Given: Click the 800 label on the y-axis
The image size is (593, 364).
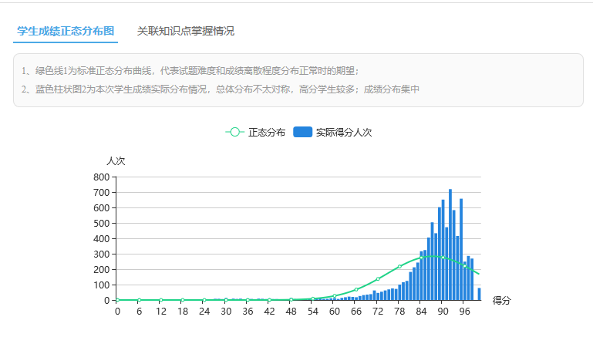Looking at the screenshot, I should click(x=101, y=177).
